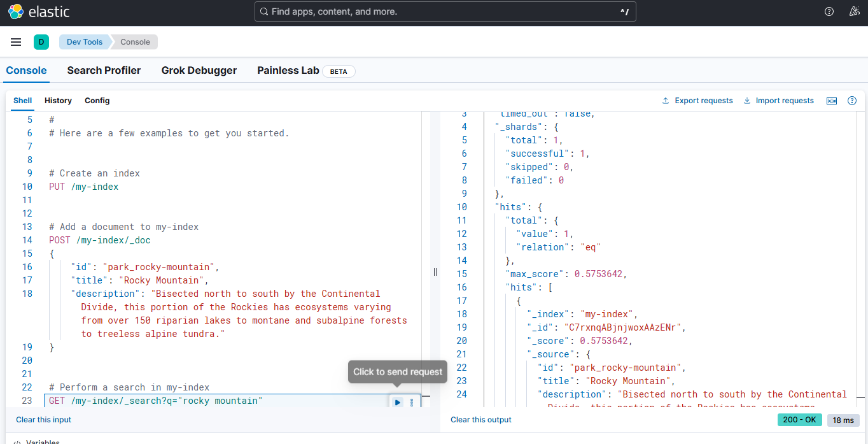Open the Grok Debugger tab
The image size is (868, 444).
(x=199, y=71)
